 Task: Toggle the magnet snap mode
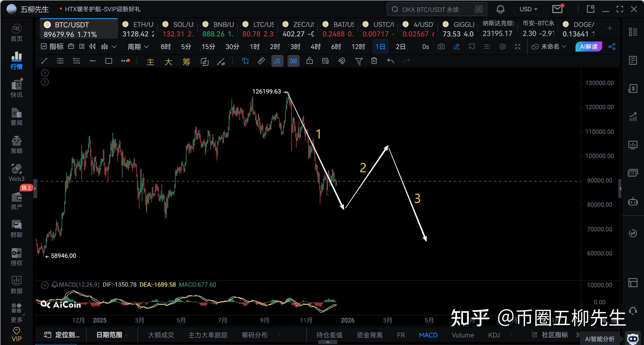tap(342, 61)
